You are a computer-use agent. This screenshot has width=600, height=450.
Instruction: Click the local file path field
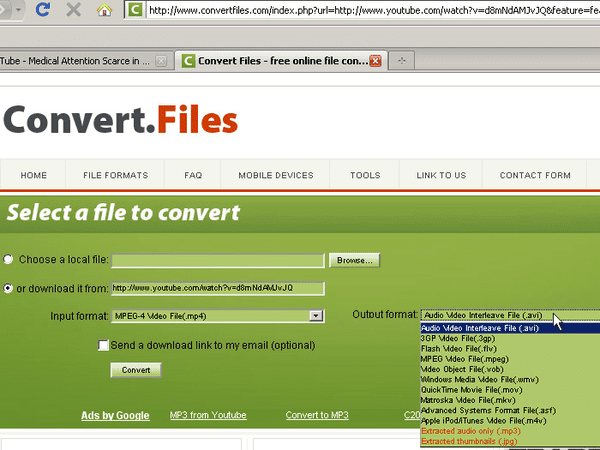(218, 260)
